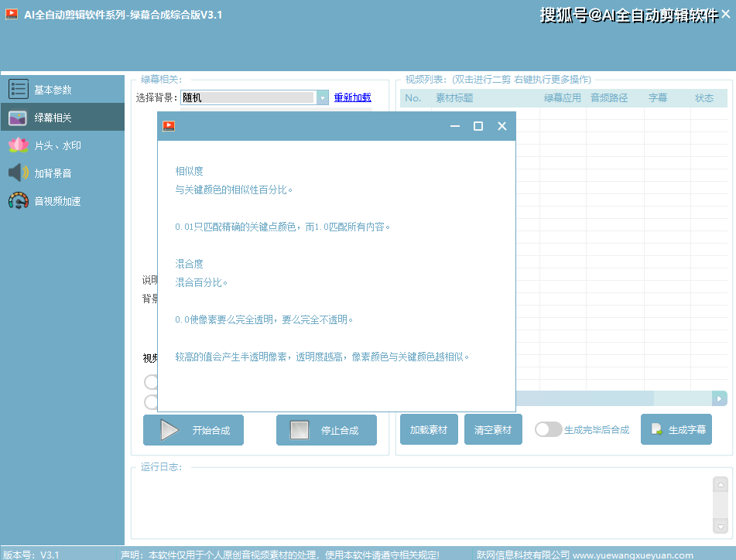Click the app logo in the main title bar
The image size is (736, 560).
[12, 15]
